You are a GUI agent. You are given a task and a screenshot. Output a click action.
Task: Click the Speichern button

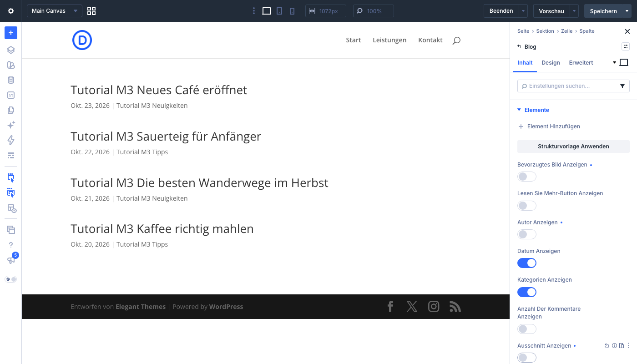(x=603, y=11)
